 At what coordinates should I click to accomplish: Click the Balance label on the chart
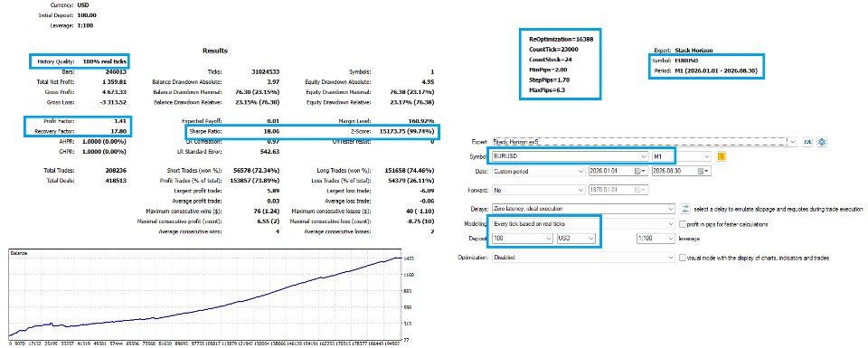pos(19,253)
